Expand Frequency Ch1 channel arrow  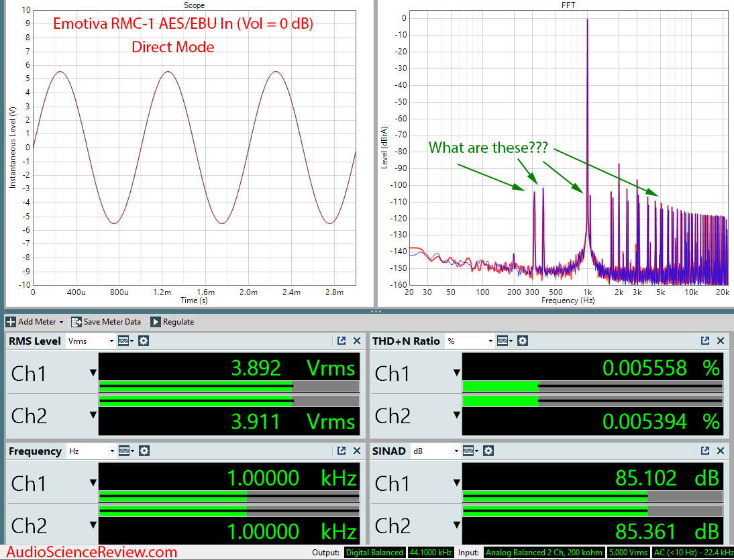93,482
